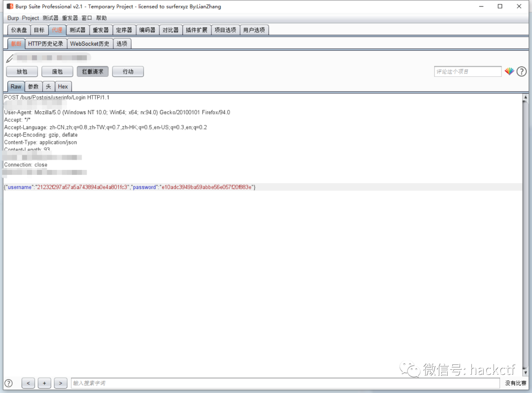Image resolution: width=532 pixels, height=393 pixels.
Task: Click 废包 to drop the request
Action: (x=57, y=71)
